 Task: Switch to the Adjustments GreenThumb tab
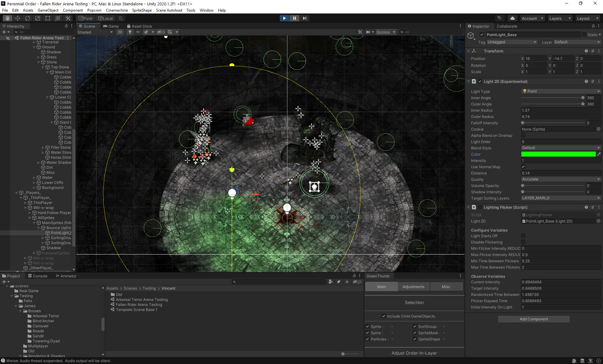click(x=413, y=286)
